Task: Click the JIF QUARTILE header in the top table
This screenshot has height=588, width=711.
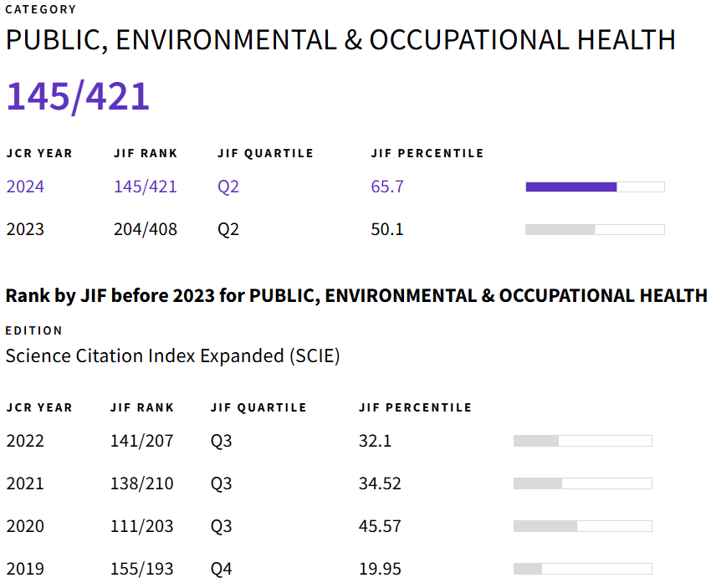Action: point(265,154)
